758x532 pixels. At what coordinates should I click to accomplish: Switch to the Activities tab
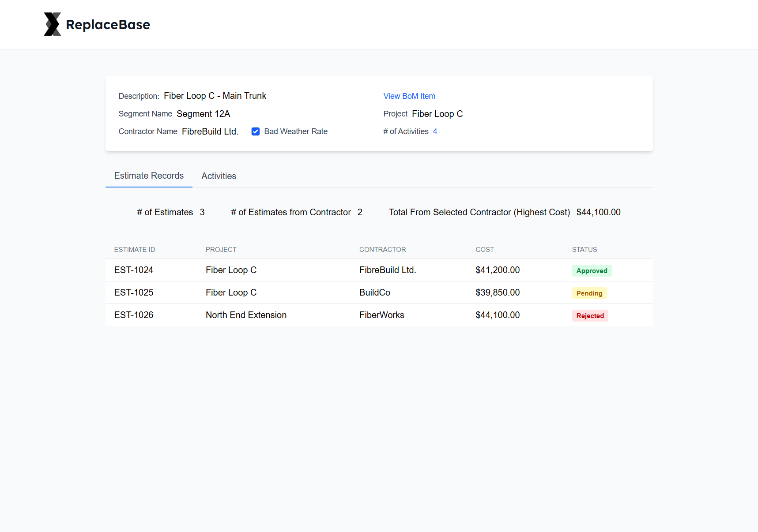pos(219,176)
